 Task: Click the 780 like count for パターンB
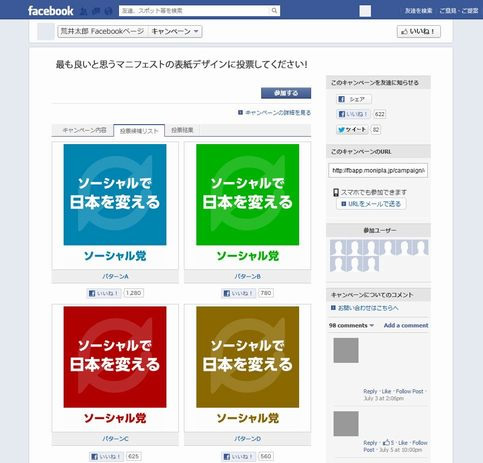pyautogui.click(x=266, y=293)
